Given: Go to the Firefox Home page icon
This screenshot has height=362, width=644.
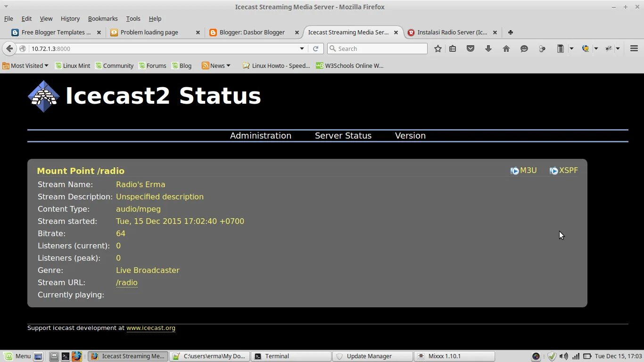Looking at the screenshot, I should point(506,49).
